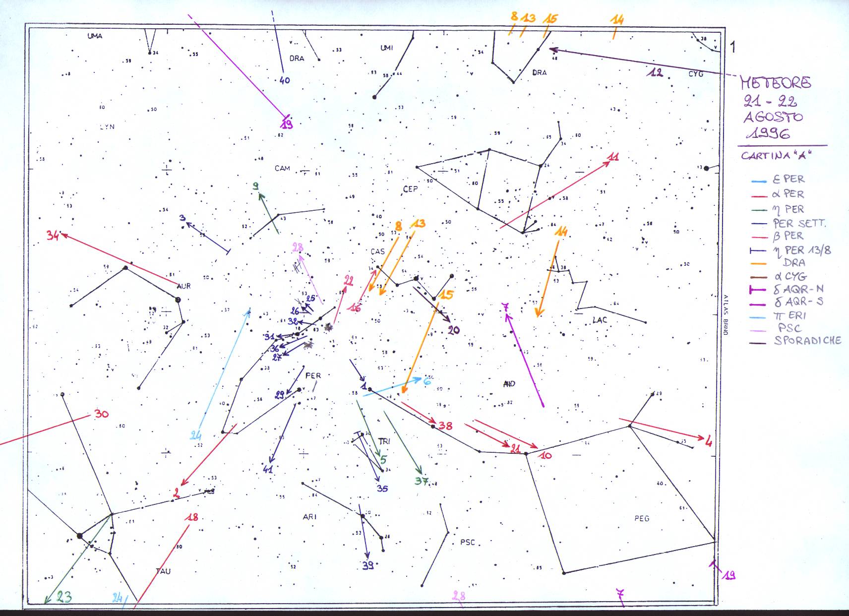The width and height of the screenshot is (849, 616).
Task: Click the η PER 13/8 legend marker
Action: pos(759,251)
